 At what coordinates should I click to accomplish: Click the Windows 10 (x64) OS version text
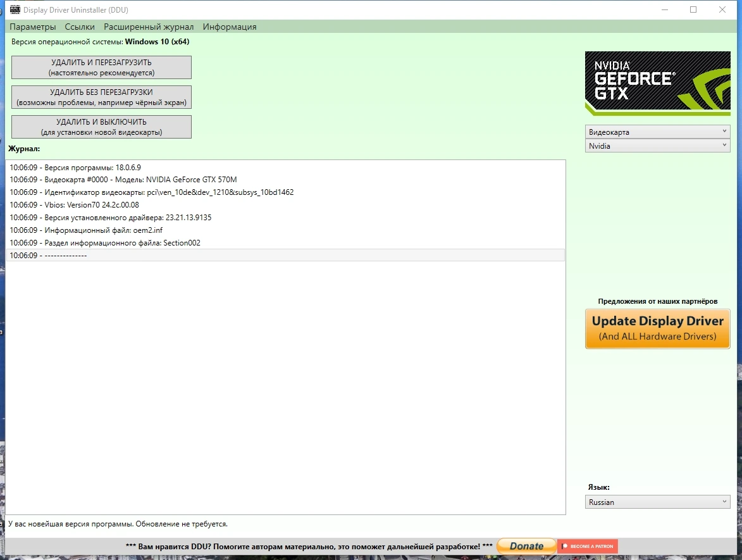[x=157, y=42]
